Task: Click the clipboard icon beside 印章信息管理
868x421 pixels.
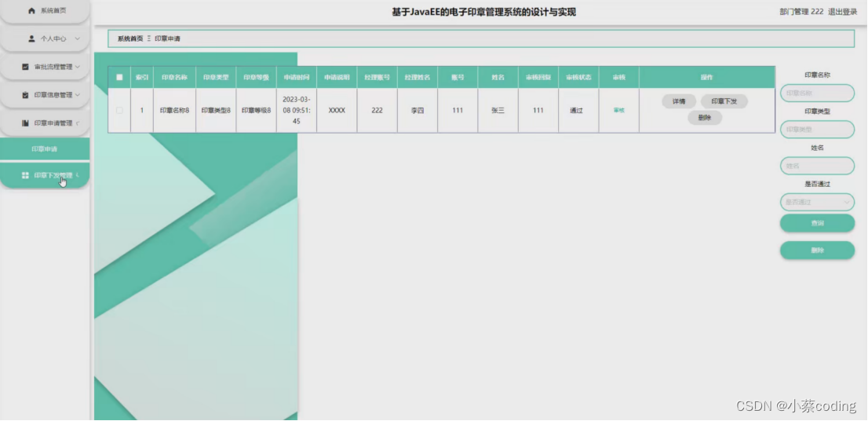Action: click(x=25, y=95)
